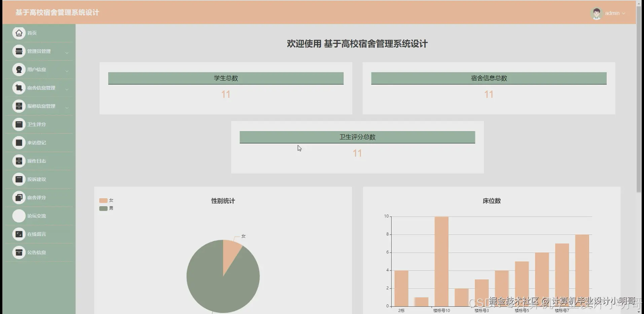644x314 pixels.
Task: Click the admin avatar picture
Action: pos(597,13)
